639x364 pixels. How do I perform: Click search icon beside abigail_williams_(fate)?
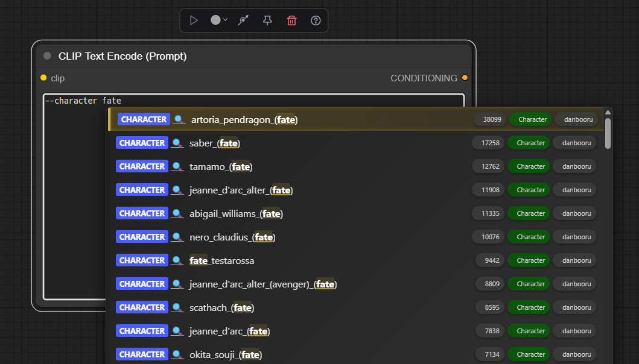[177, 213]
